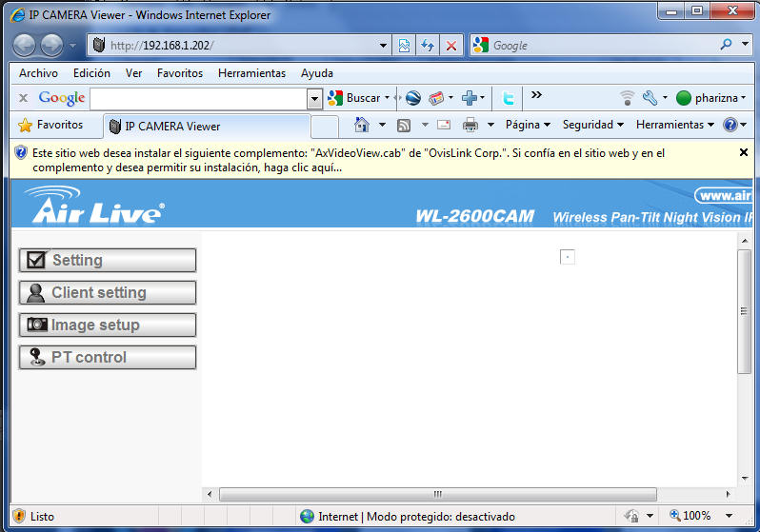Click the 100% zoom level button
Image resolution: width=760 pixels, height=532 pixels.
690,516
